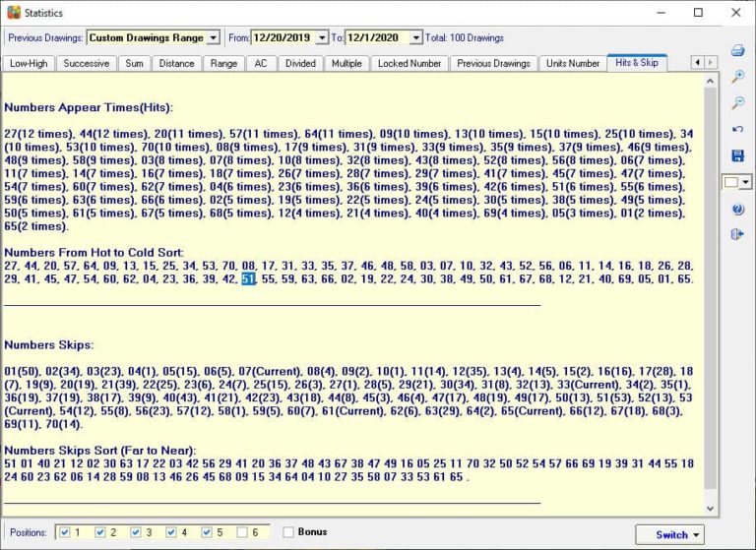The image size is (756, 550).
Task: Select the Units Number tab
Action: click(x=572, y=63)
